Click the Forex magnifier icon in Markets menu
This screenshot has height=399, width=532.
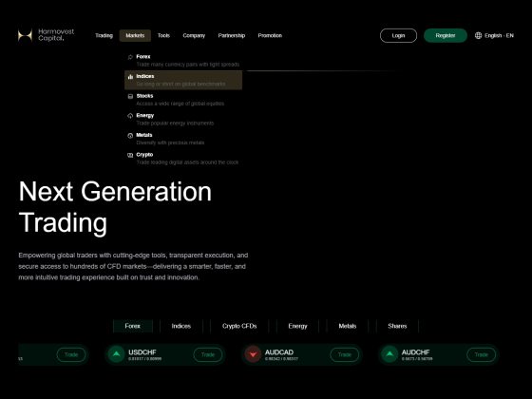click(130, 57)
